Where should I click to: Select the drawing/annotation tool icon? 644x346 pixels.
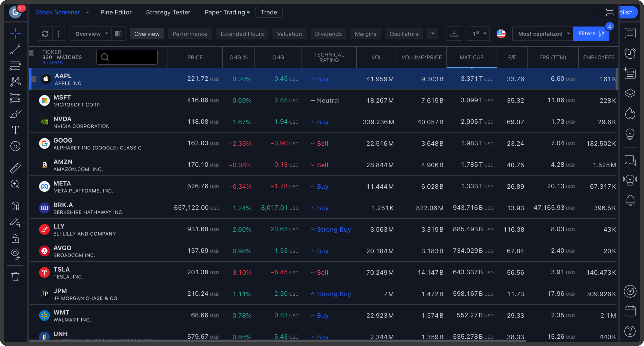(16, 114)
